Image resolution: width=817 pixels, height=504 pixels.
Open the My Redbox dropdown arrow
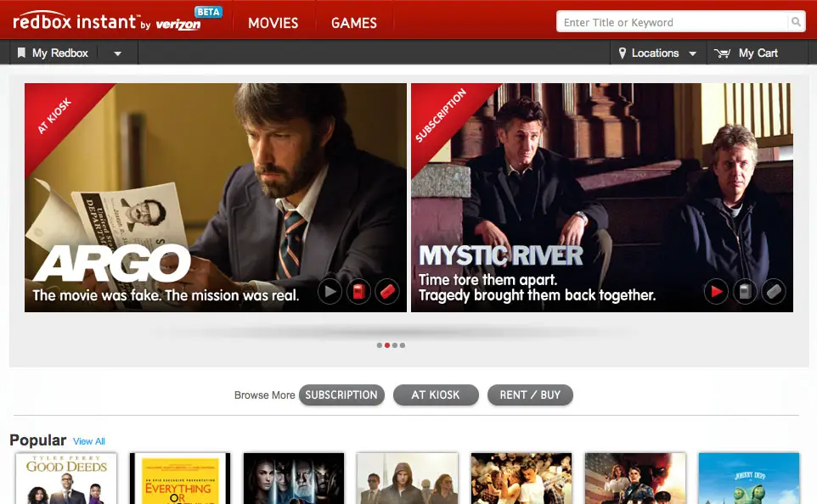[118, 53]
